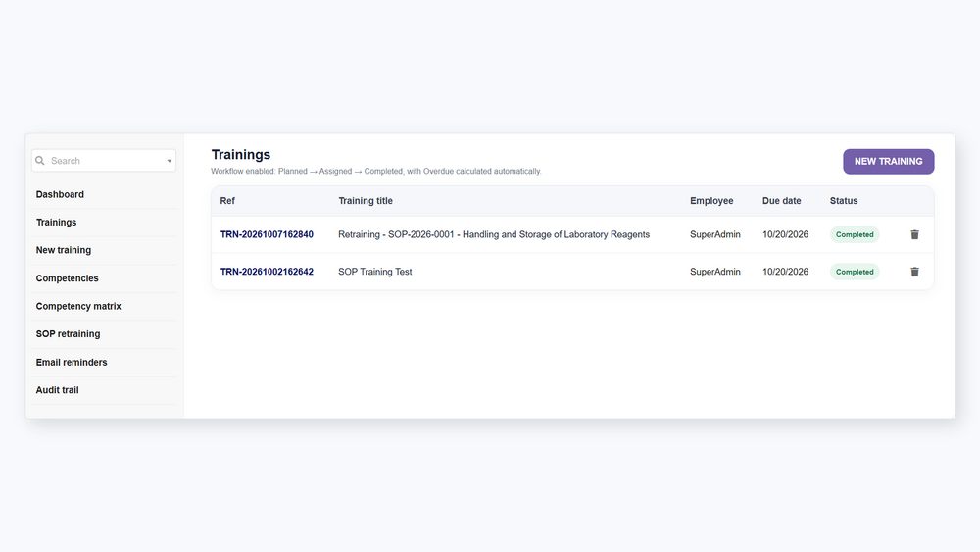The image size is (980, 552).
Task: Click the 'Workflow enabled' description text
Action: click(x=376, y=171)
